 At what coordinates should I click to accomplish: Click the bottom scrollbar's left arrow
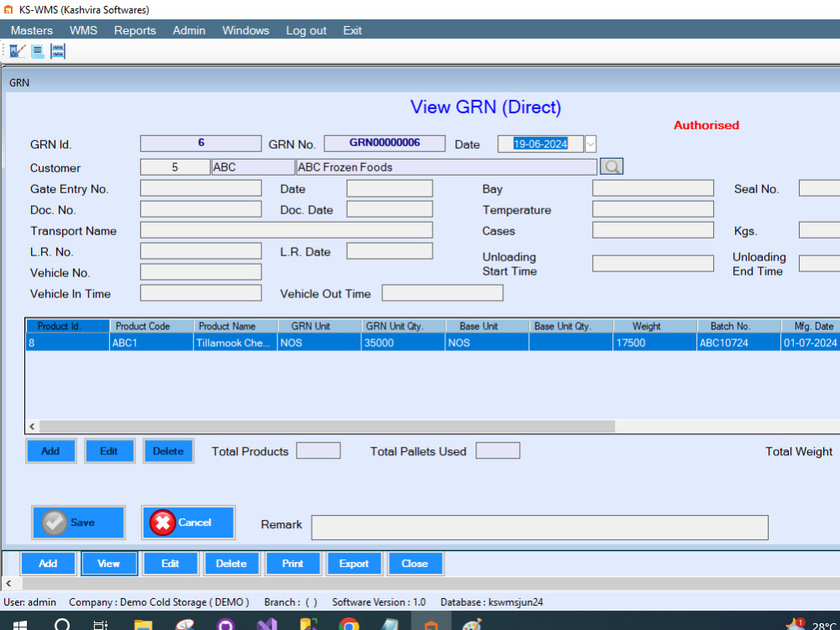tap(8, 583)
